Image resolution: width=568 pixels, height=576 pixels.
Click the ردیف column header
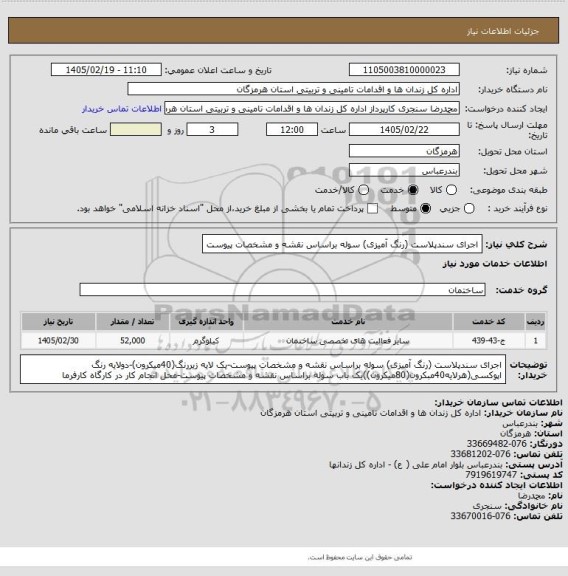tap(536, 322)
